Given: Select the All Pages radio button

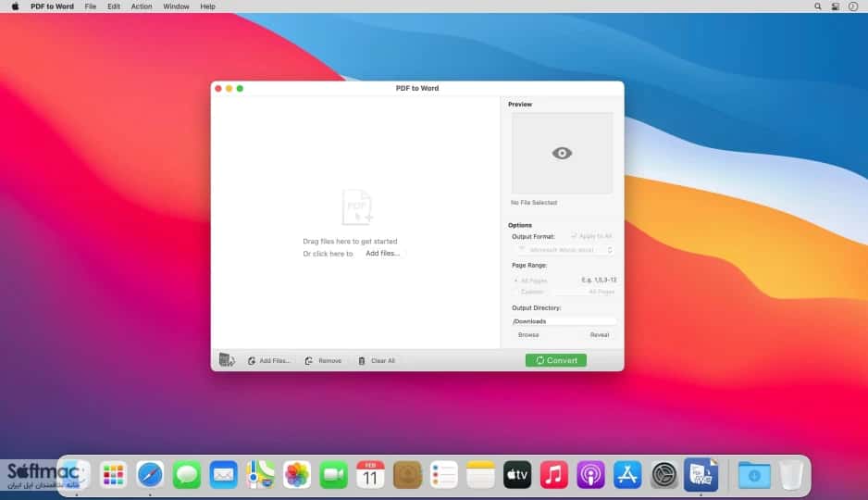Looking at the screenshot, I should point(516,281).
